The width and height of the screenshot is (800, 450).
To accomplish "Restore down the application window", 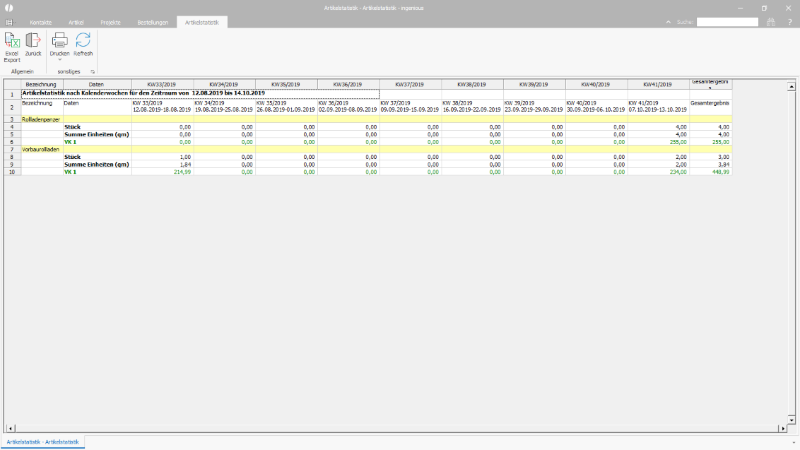I will (764, 8).
